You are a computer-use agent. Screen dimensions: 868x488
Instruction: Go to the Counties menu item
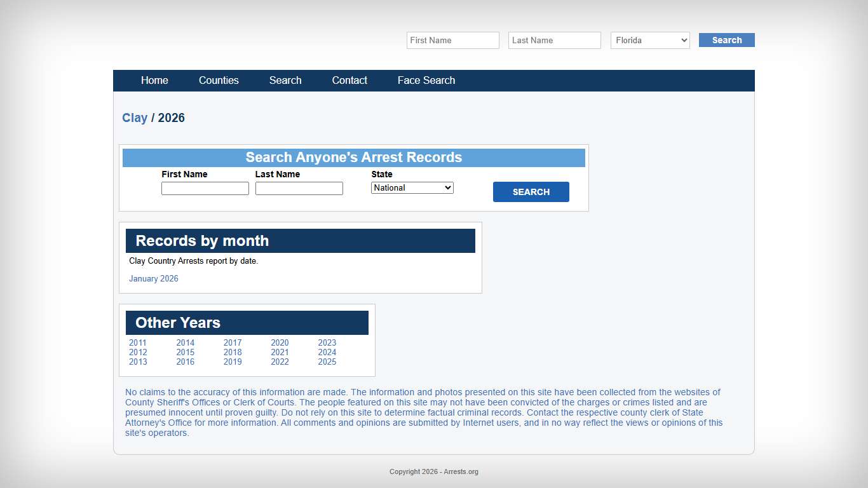coord(219,81)
